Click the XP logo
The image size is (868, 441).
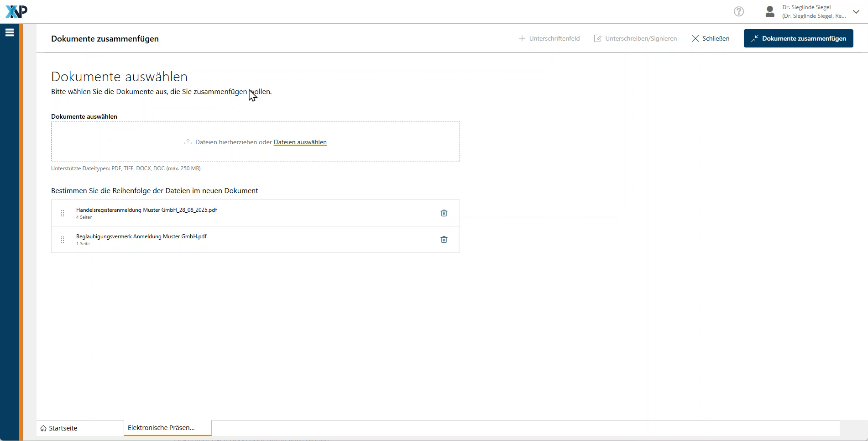coord(16,11)
